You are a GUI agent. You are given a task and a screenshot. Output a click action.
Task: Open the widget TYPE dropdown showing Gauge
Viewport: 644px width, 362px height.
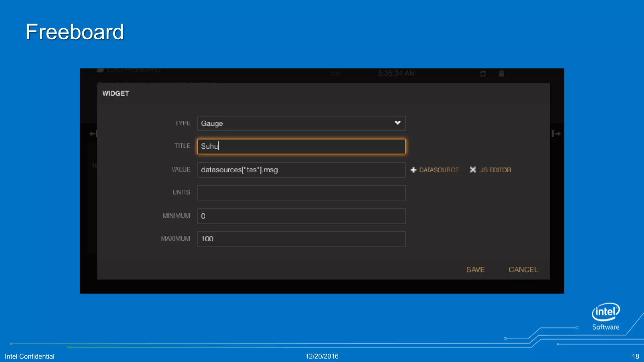coord(301,123)
